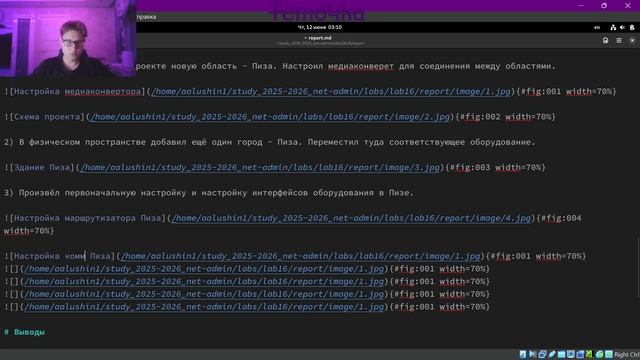This screenshot has width=640, height=360.
Task: Place cursor in the '# Выводы' heading
Action: pyautogui.click(x=24, y=332)
